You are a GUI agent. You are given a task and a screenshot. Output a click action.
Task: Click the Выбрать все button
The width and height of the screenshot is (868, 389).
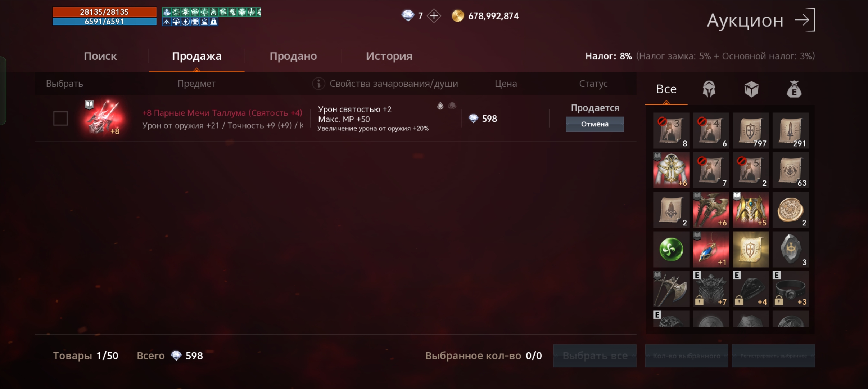595,356
